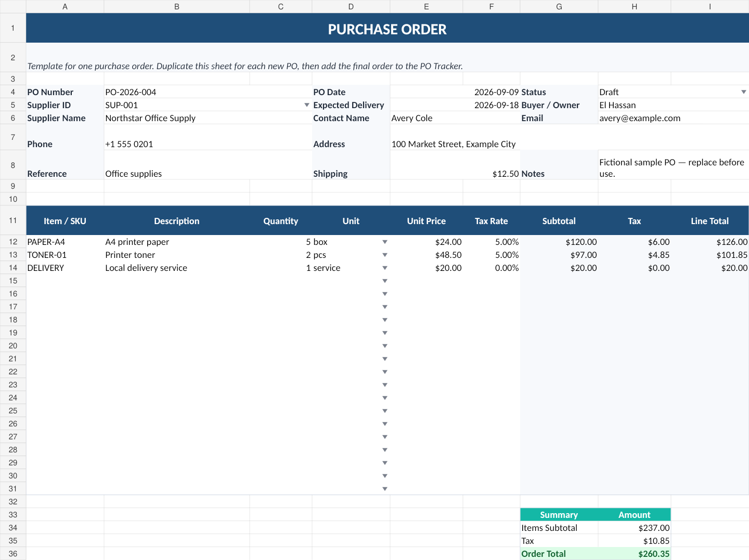Viewport: 749px width, 560px height.
Task: Expand the Unit dropdown for DELIVERY row
Action: [385, 268]
